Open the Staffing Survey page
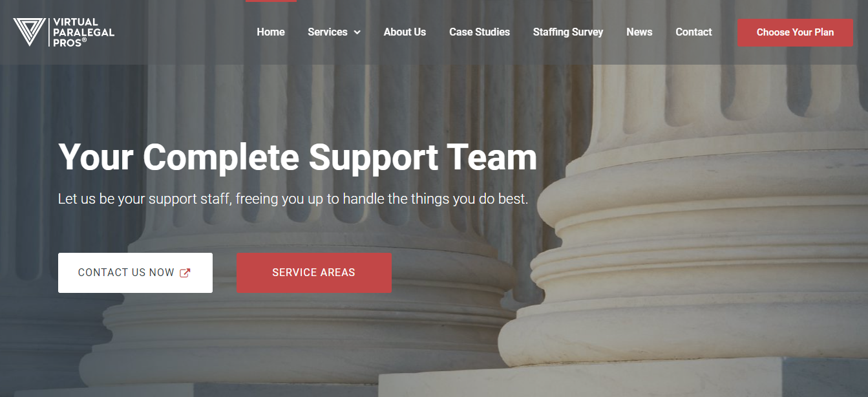868x397 pixels. pos(568,32)
